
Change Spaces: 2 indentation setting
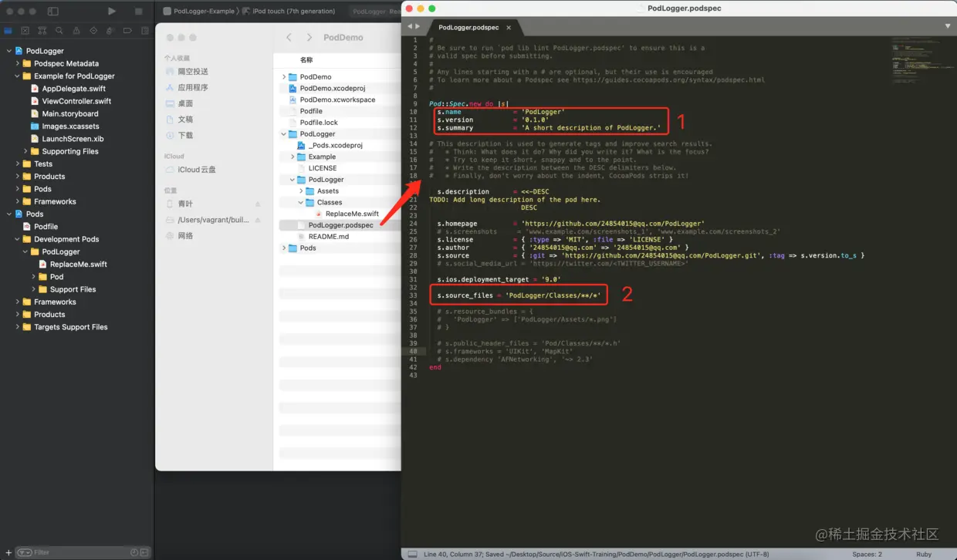(867, 554)
